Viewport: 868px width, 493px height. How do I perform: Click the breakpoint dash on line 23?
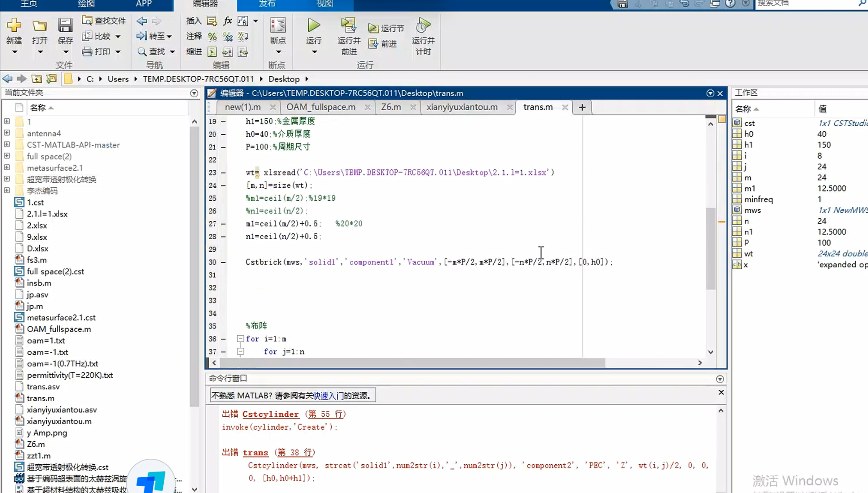223,173
